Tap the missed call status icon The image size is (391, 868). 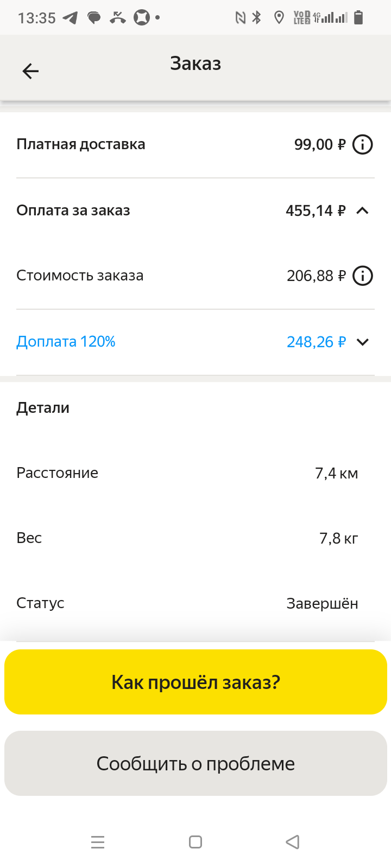click(x=117, y=18)
